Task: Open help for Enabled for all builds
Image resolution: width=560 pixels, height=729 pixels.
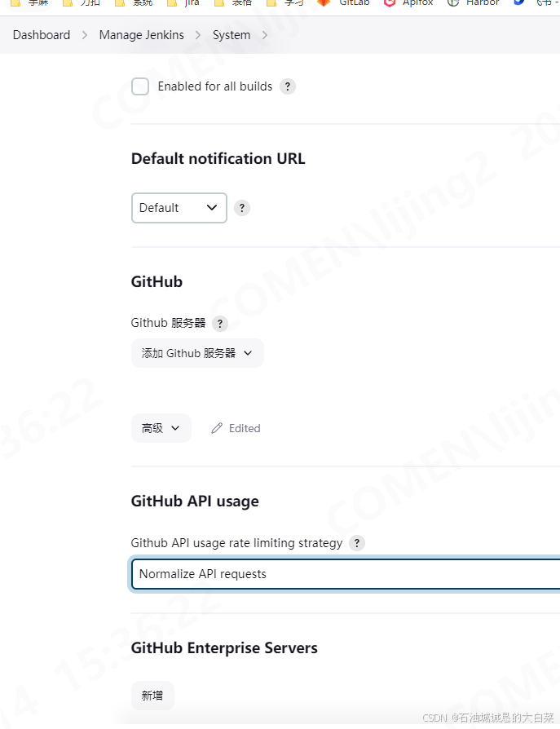Action: (x=288, y=86)
